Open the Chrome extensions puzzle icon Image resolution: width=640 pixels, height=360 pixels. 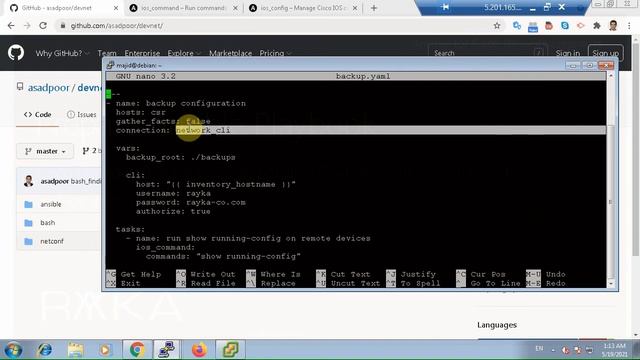tap(597, 26)
